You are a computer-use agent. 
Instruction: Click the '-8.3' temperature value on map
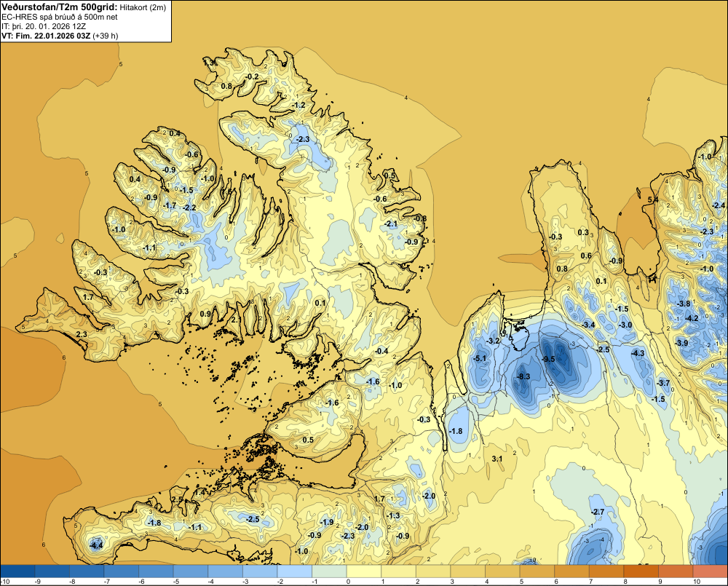click(x=523, y=376)
